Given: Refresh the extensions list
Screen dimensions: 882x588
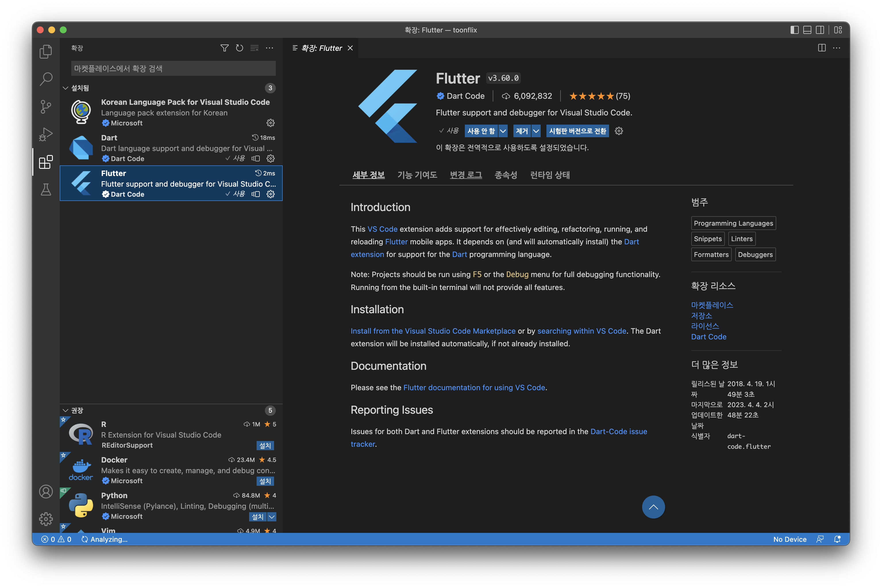Looking at the screenshot, I should 239,48.
